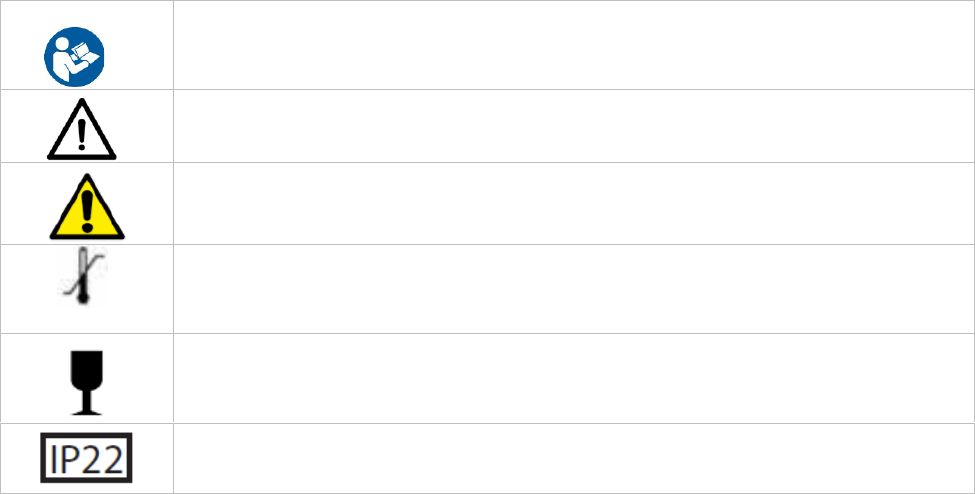Screen dimensions: 975x494
Task: Click the thermometer bulb of temperature symbol
Action: [x=83, y=299]
